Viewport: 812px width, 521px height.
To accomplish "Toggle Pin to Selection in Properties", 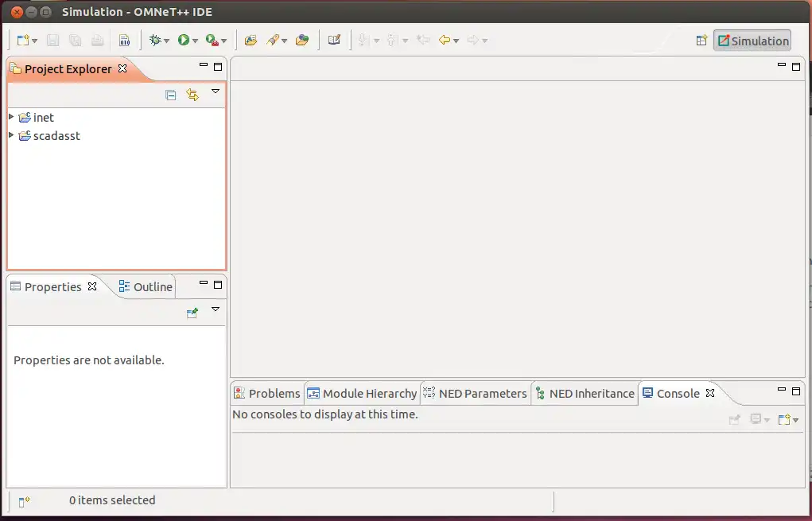I will 192,313.
